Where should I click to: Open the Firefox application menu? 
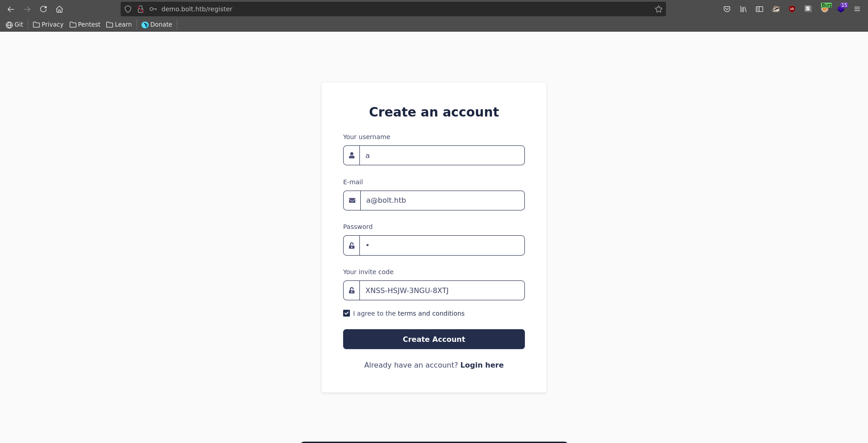coord(857,9)
